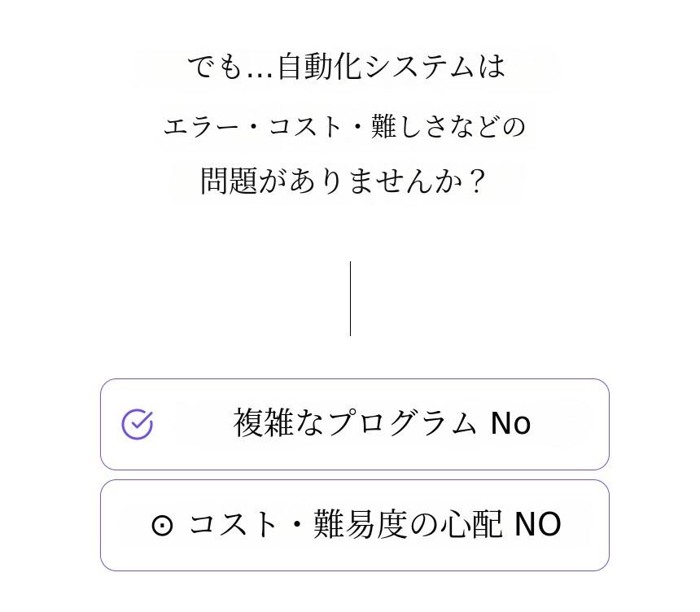700x612 pixels.
Task: Click the ellipsis after でも
Action: 259,68
